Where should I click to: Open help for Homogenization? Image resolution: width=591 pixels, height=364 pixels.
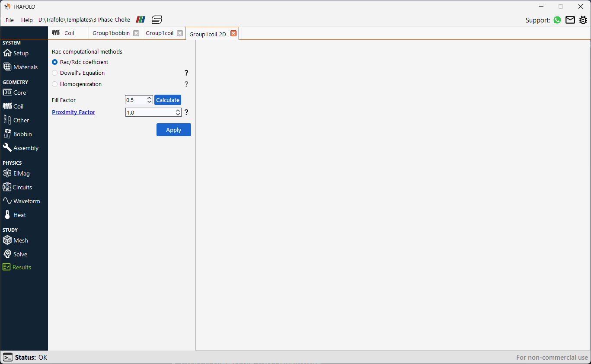pos(186,84)
